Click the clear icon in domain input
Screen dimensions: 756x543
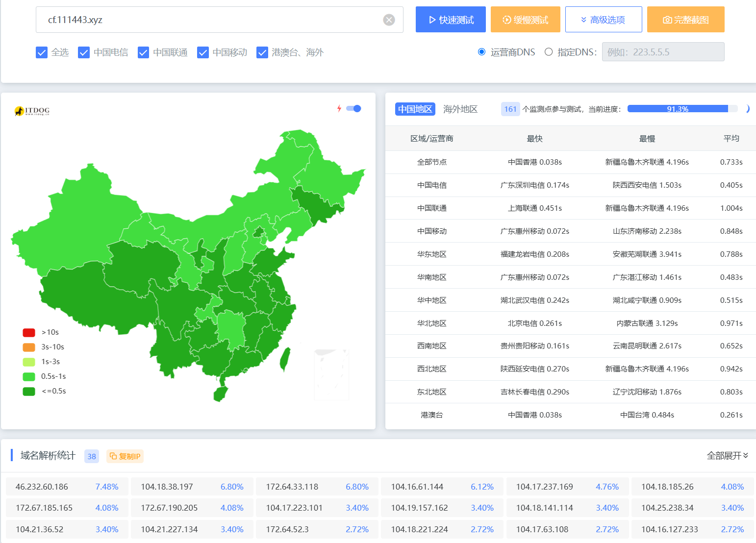[x=389, y=20]
